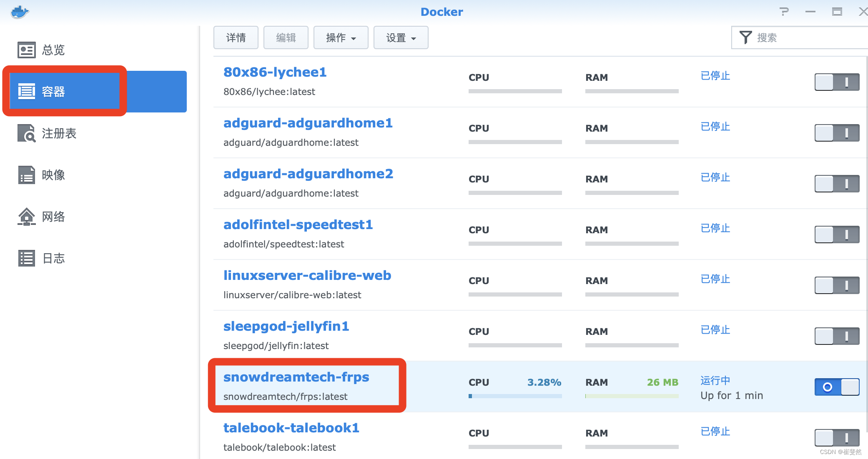The width and height of the screenshot is (868, 459).
Task: Click the filter funnel icon in search
Action: click(x=745, y=37)
